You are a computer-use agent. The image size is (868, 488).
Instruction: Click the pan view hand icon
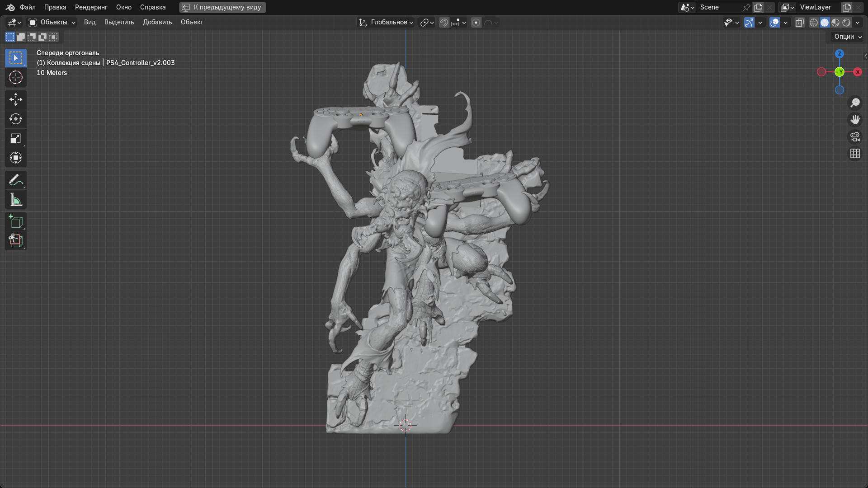[x=855, y=120]
